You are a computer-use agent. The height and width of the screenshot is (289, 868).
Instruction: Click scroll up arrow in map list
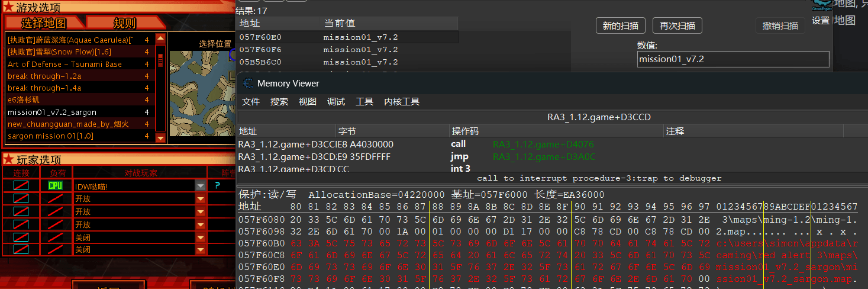160,38
